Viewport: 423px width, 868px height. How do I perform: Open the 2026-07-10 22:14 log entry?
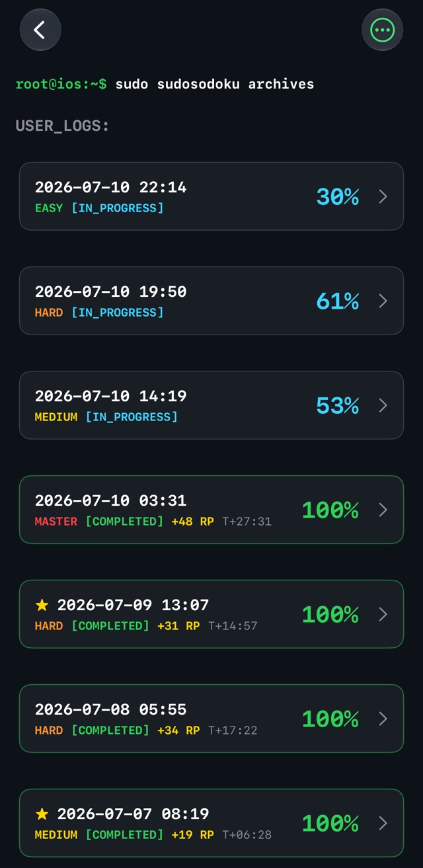point(211,196)
